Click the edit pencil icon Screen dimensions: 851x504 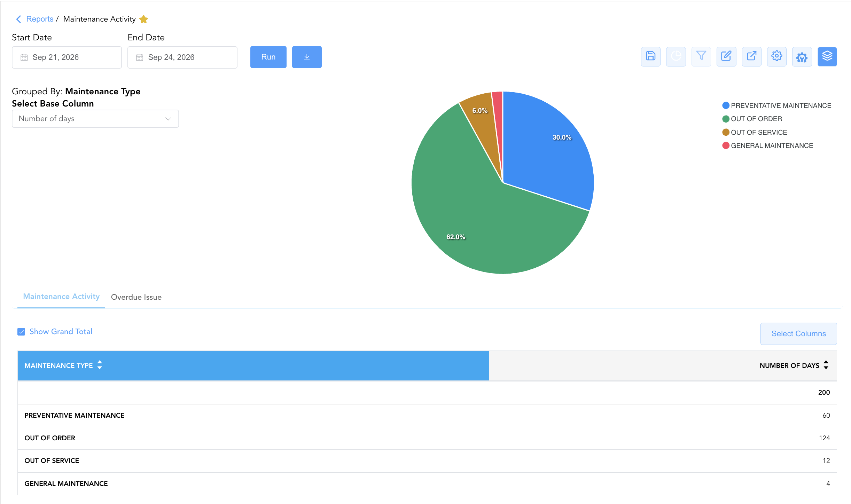tap(726, 56)
